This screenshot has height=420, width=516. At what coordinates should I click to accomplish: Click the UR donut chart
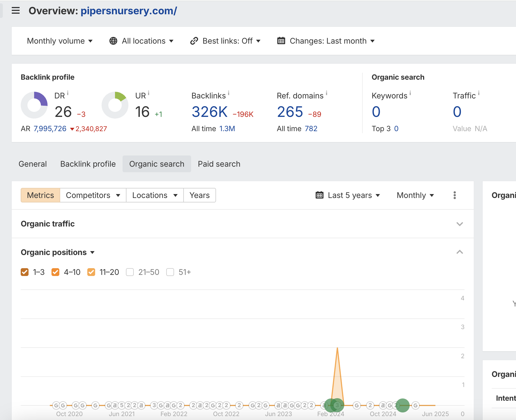pyautogui.click(x=115, y=105)
